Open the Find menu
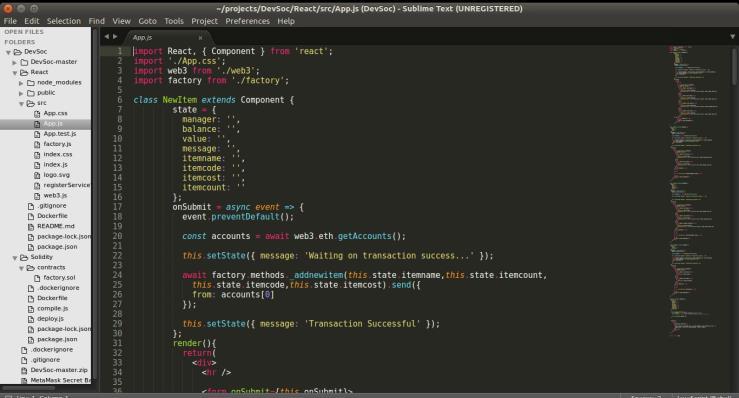 pos(97,21)
